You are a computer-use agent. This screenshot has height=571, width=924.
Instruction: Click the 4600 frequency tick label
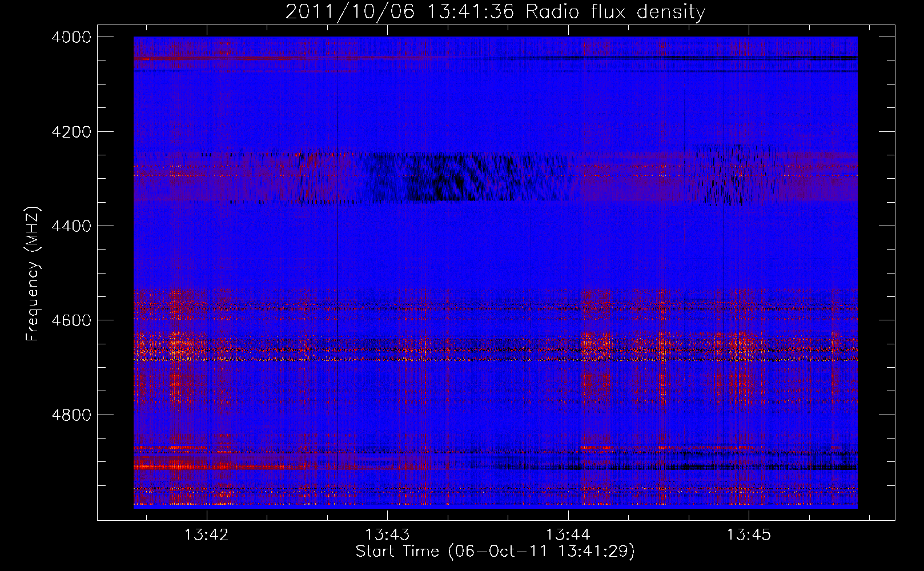tap(71, 320)
